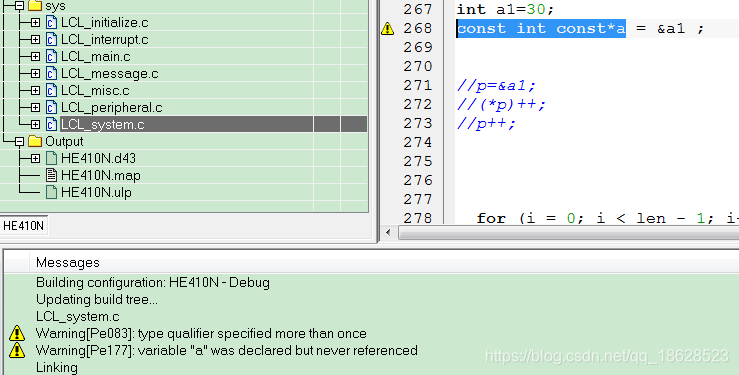Click the Pe177 warning icon in Messages
Image resolution: width=739 pixels, height=375 pixels.
click(x=17, y=350)
